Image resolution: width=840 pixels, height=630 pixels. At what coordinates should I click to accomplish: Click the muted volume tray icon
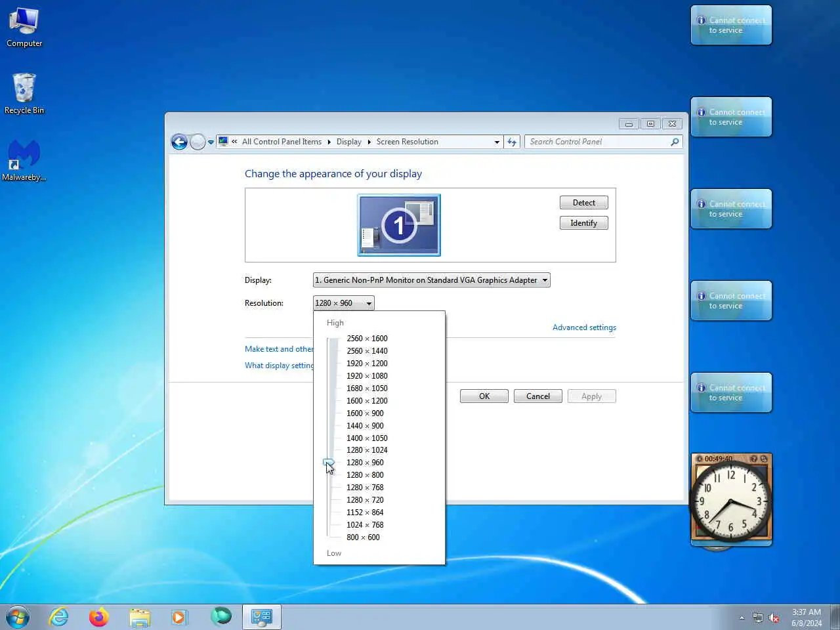[774, 618]
